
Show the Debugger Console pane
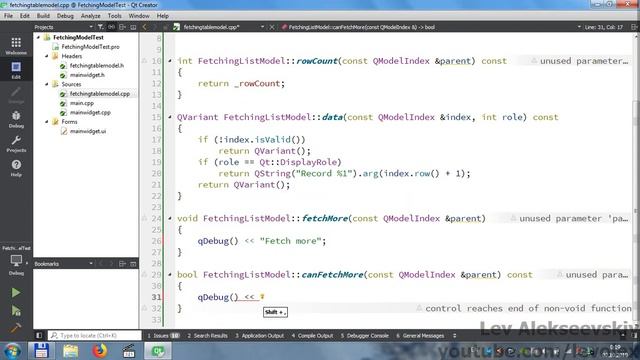click(x=364, y=336)
